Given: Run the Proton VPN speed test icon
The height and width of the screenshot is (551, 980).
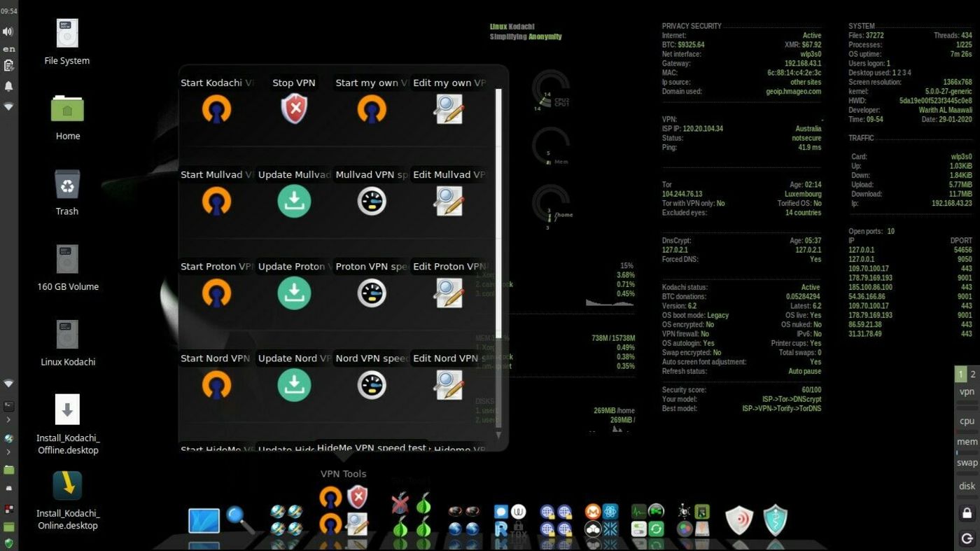Looking at the screenshot, I should coord(372,293).
